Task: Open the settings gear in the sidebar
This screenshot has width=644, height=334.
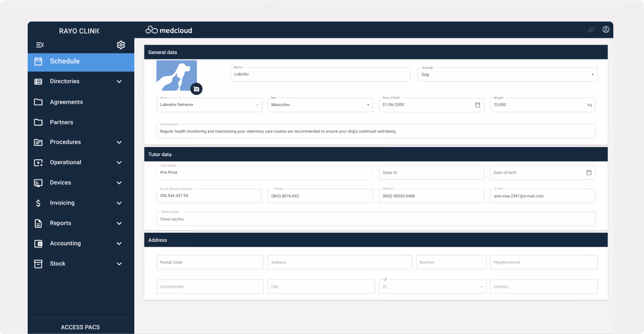Action: [121, 45]
